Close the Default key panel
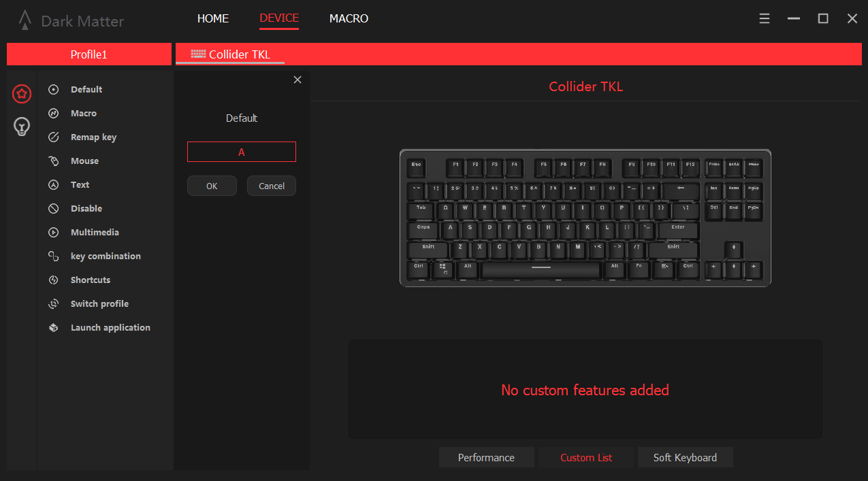868x481 pixels. tap(298, 80)
